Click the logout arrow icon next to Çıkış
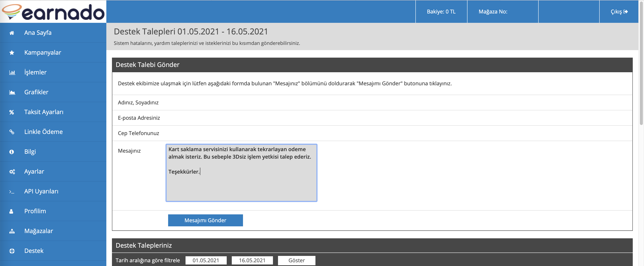Image resolution: width=644 pixels, height=266 pixels. pyautogui.click(x=625, y=12)
